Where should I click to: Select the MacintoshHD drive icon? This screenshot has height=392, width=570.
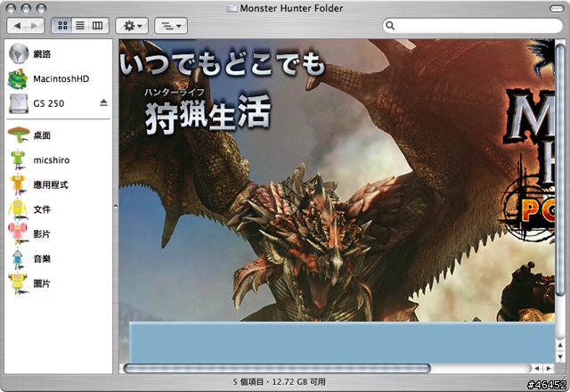[18, 78]
